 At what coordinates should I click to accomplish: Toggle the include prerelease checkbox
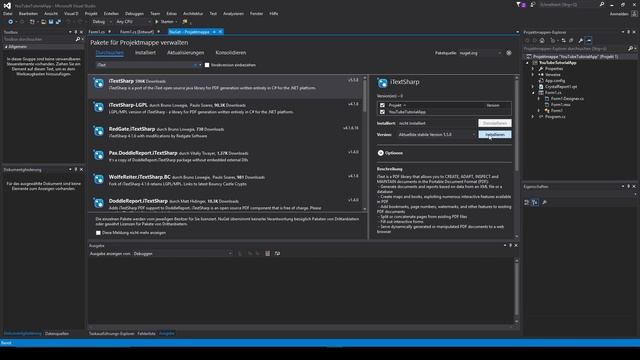[x=207, y=65]
